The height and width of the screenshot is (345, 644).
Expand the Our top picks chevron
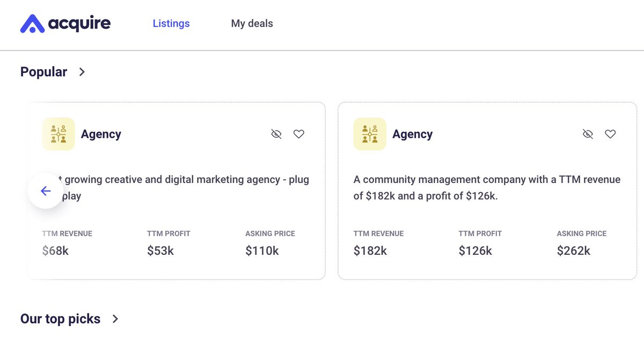click(x=115, y=319)
